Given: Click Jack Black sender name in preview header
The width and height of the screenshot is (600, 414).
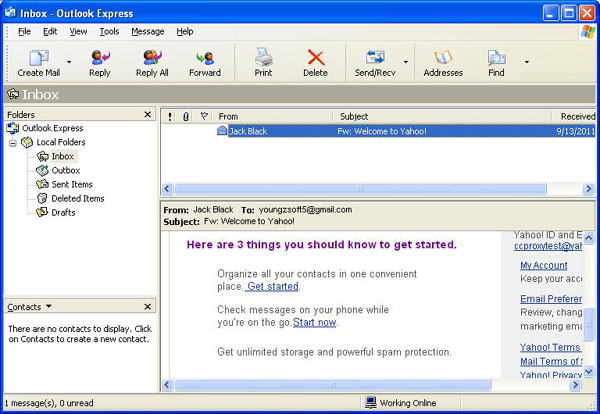Looking at the screenshot, I should [213, 210].
